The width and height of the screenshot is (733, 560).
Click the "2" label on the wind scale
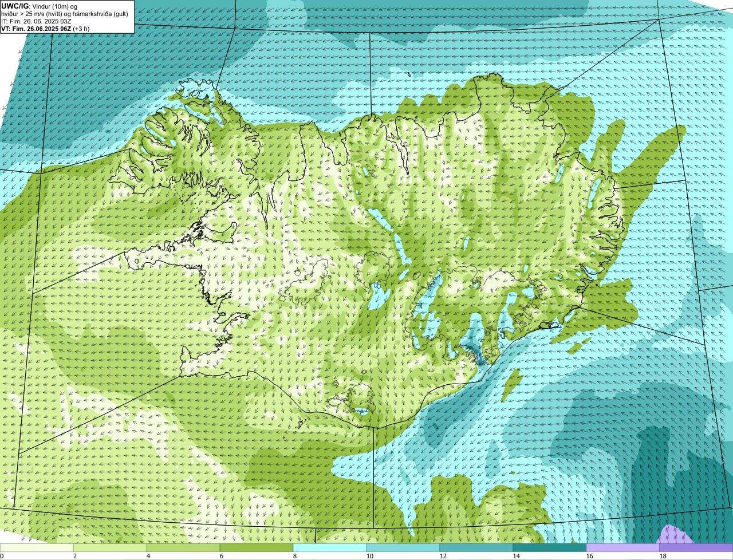75,556
